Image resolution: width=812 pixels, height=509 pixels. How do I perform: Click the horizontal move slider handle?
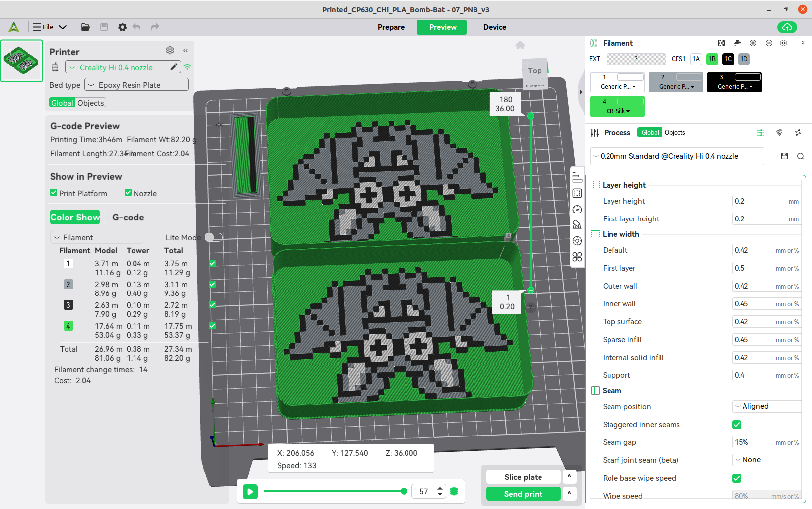tap(404, 491)
